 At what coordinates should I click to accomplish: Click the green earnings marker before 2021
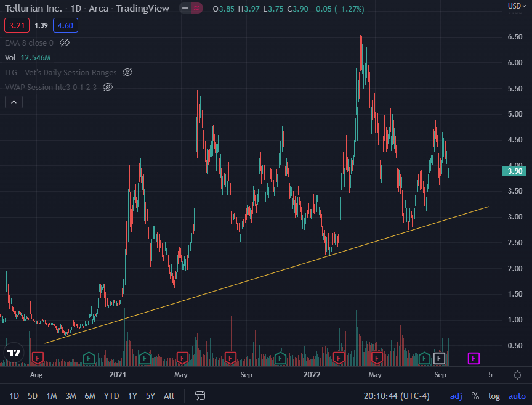(x=89, y=358)
